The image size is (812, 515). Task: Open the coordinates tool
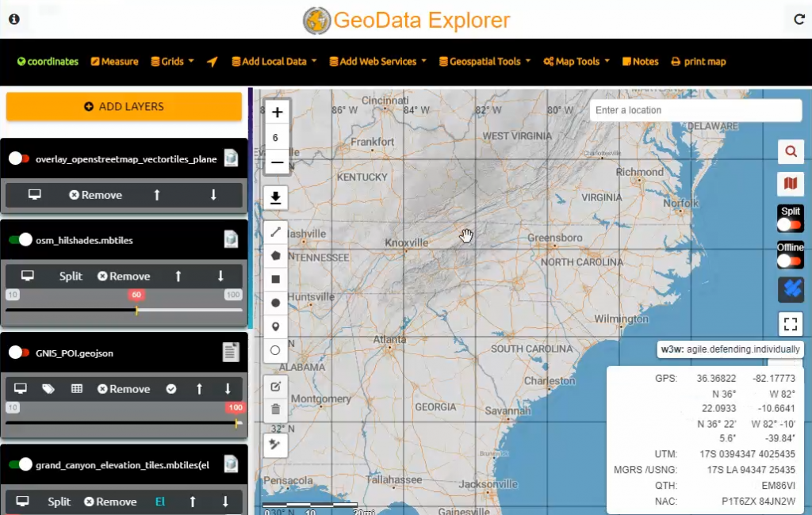click(48, 62)
